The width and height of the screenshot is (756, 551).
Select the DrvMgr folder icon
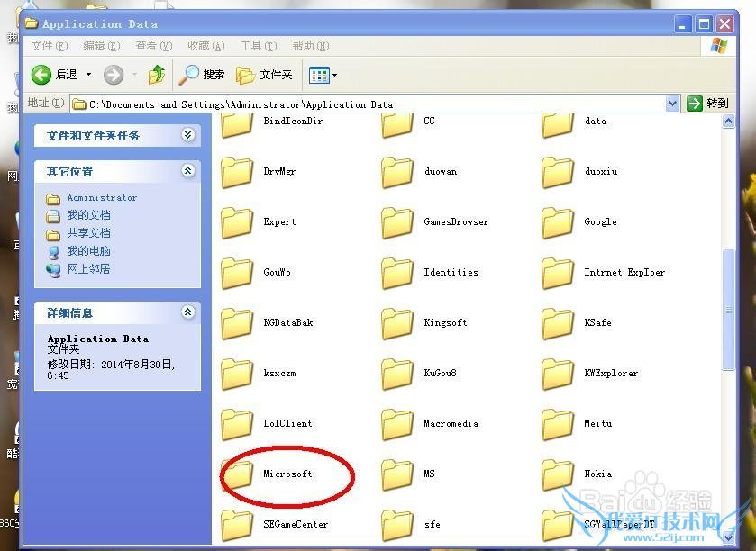point(237,172)
